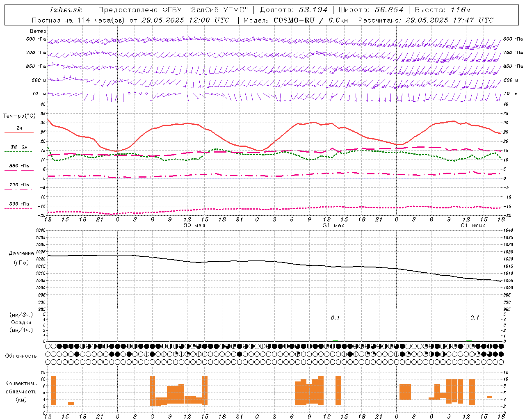This screenshot has height=420, width=525.
Task: Click the "Td 2м" dew point legend entry
Action: [19, 147]
